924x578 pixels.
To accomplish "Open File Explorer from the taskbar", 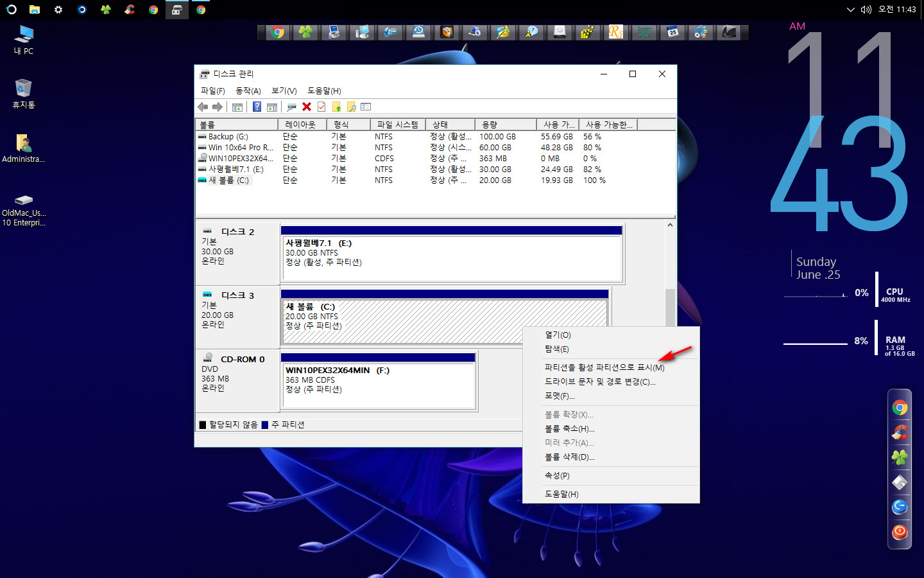I will (x=35, y=10).
